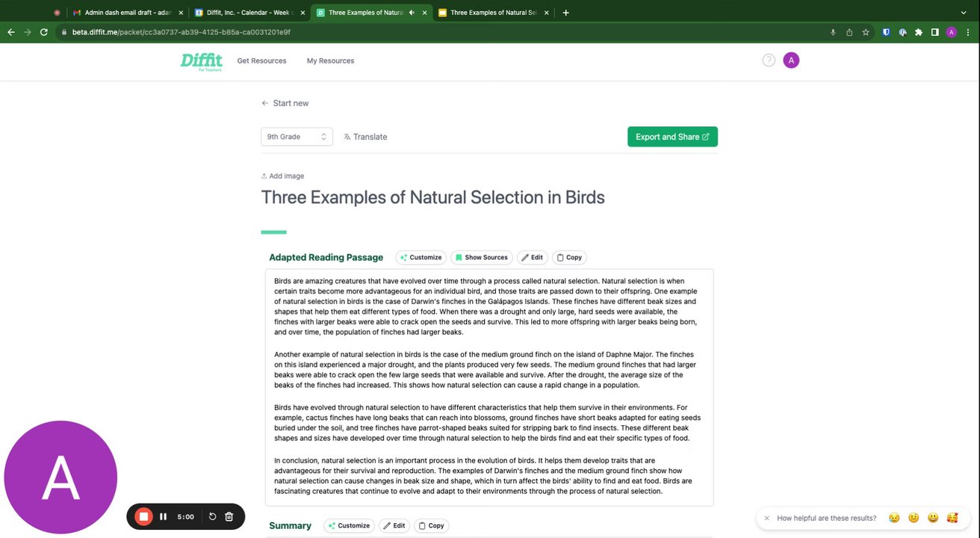Bookmark this page with the star icon
This screenshot has width=980, height=538.
click(x=866, y=32)
